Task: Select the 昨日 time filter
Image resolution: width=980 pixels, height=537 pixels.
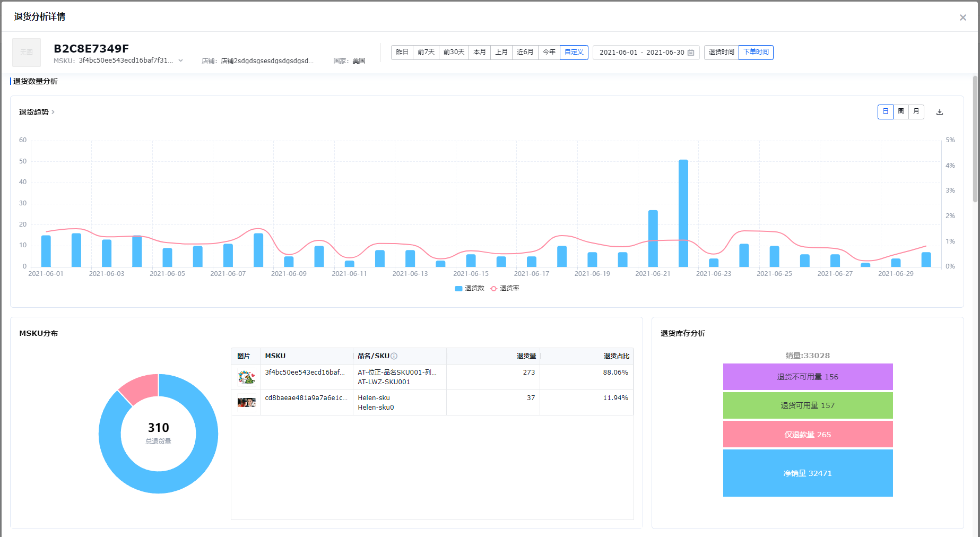Action: pos(402,52)
